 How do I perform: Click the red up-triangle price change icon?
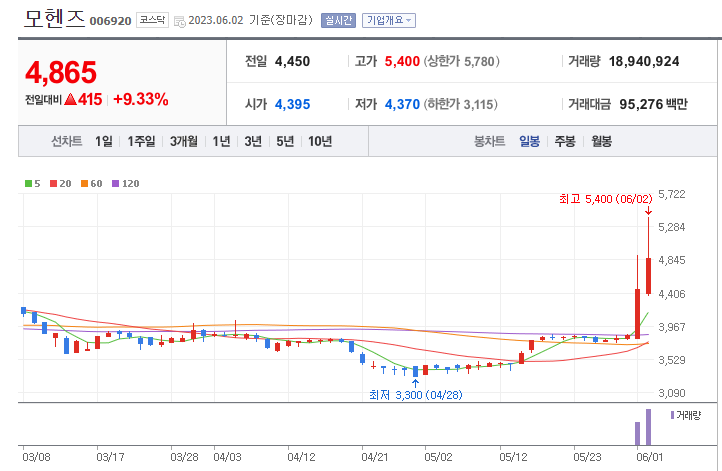coord(70,99)
